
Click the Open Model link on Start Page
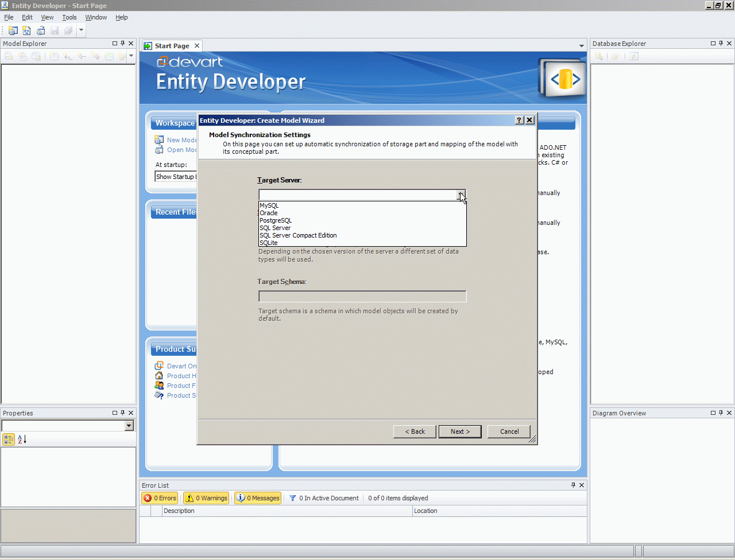181,150
